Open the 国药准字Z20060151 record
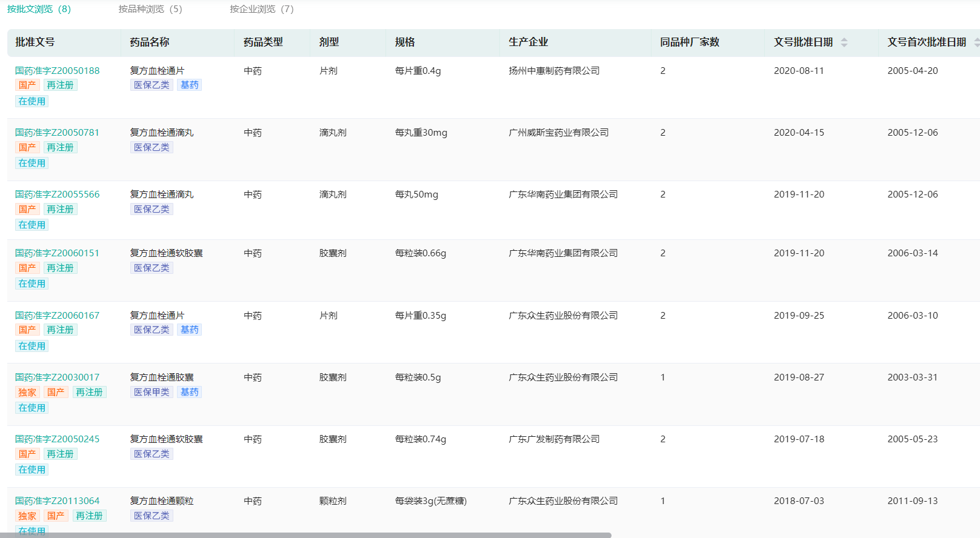 point(57,253)
